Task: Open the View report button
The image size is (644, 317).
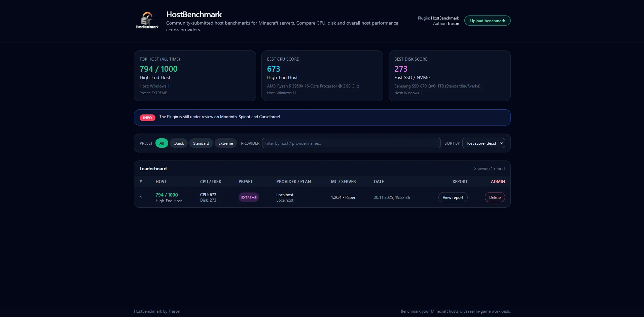Action: coord(453,198)
